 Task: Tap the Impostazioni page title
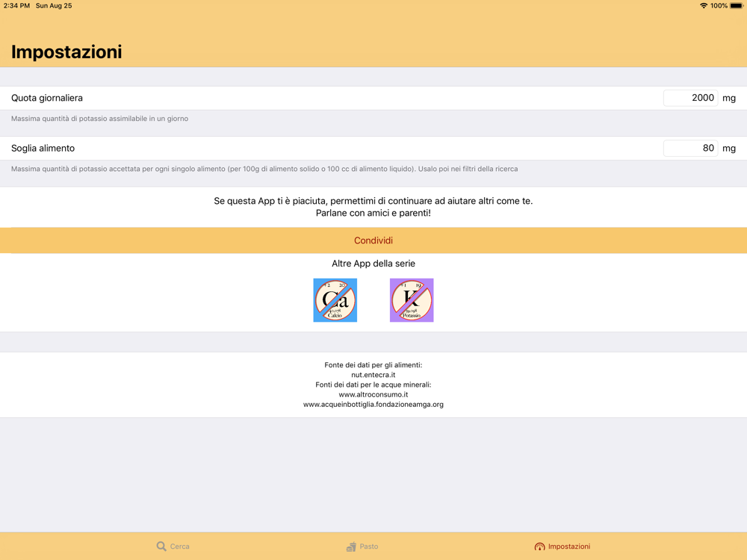pyautogui.click(x=66, y=52)
